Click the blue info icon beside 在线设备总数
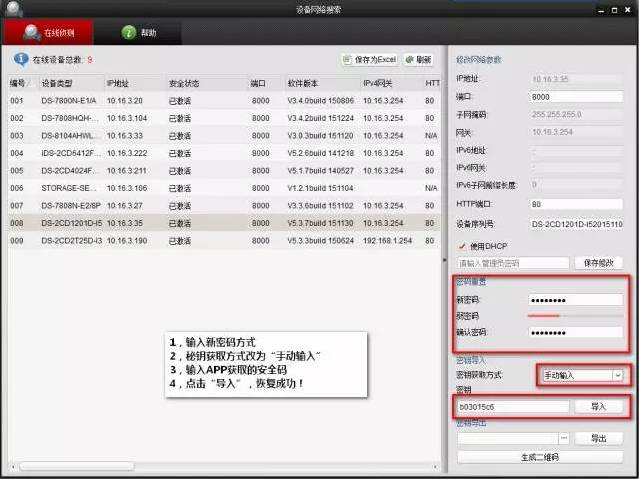 click(20, 60)
